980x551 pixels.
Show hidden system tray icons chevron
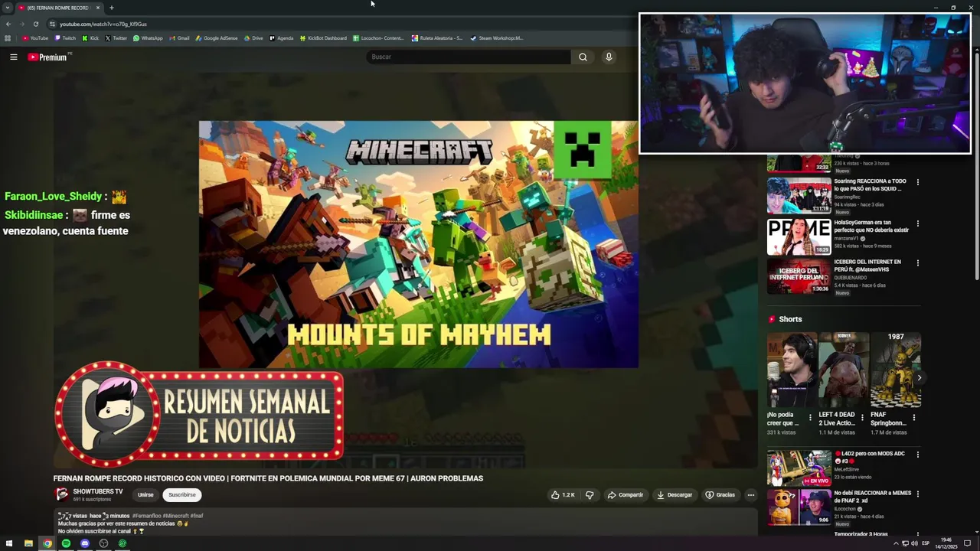[896, 543]
